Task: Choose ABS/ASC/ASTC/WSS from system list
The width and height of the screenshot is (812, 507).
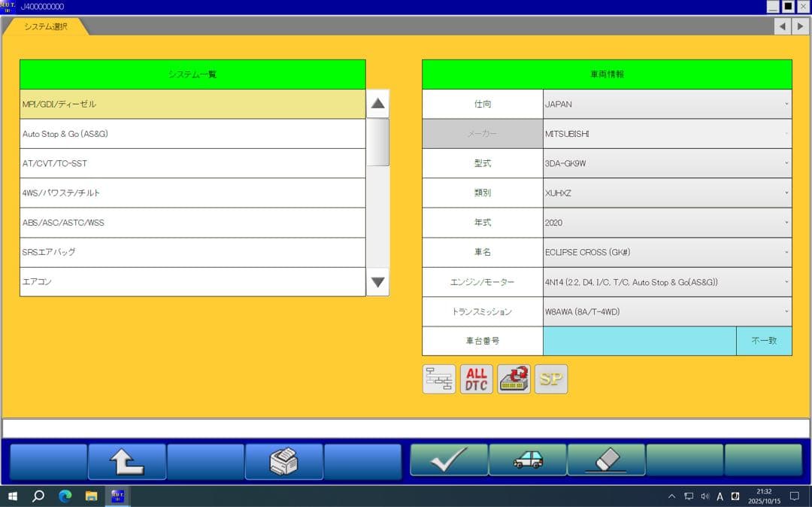Action: pos(192,223)
